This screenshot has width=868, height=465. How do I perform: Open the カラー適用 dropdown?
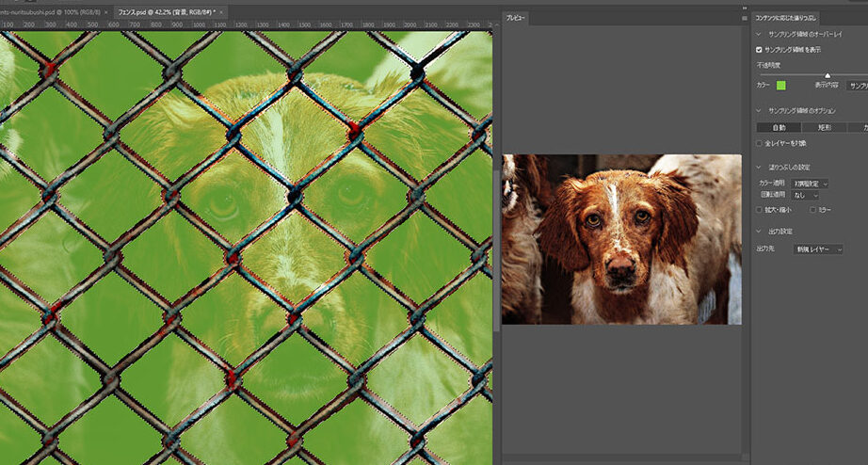(810, 184)
